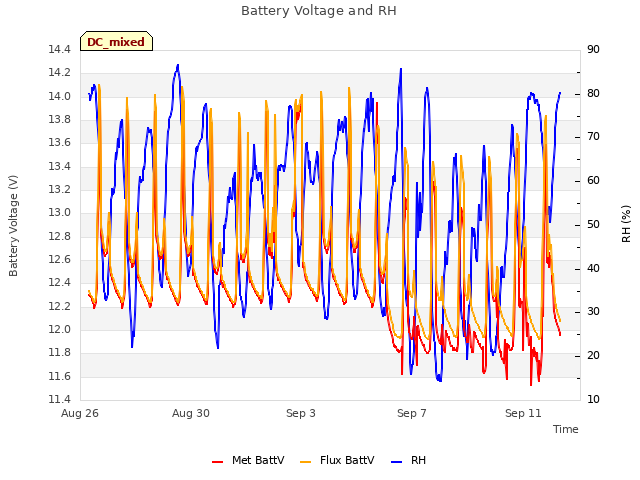
Task: Click the red Met BattV legend swatch
Action: [x=218, y=462]
